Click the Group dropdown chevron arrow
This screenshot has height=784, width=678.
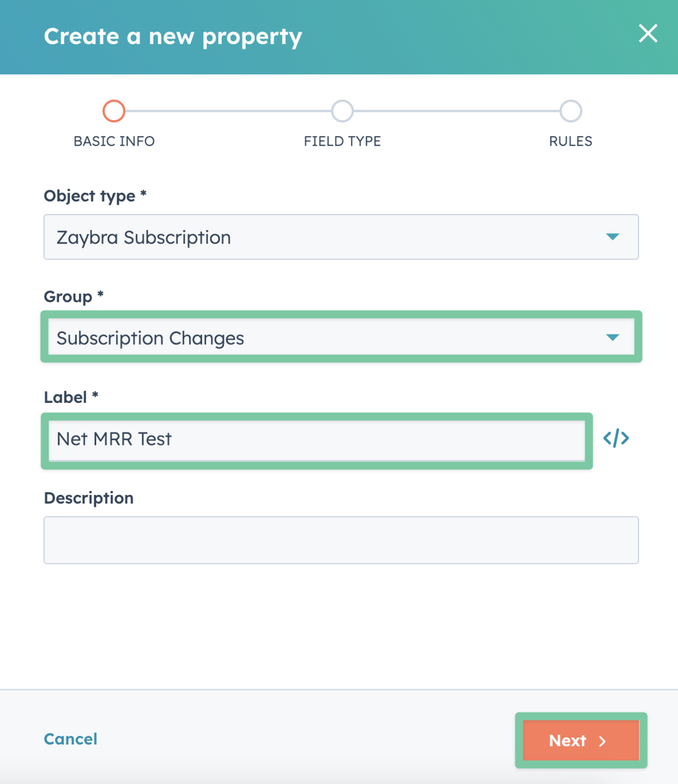coord(613,337)
